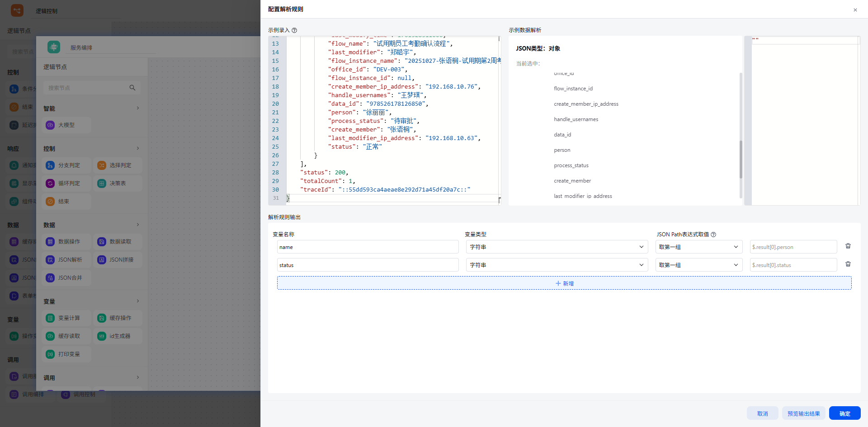Delete the name variable row
Image resolution: width=868 pixels, height=427 pixels.
[x=848, y=246]
